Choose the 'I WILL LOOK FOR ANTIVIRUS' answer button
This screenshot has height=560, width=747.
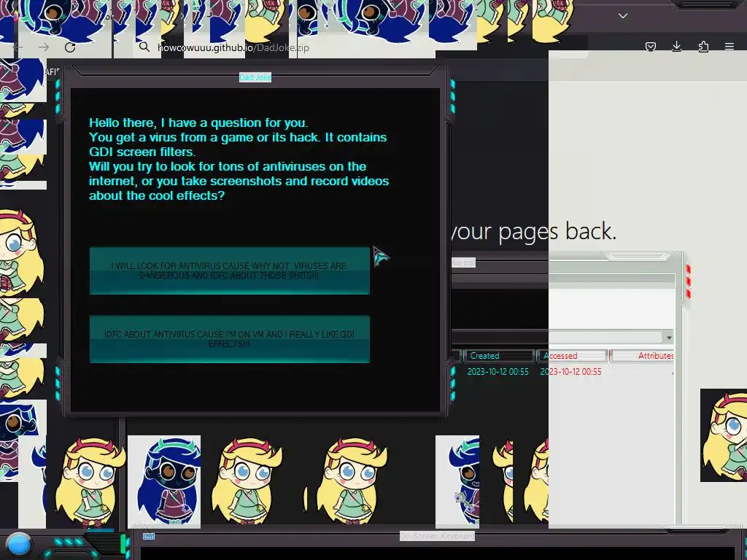230,271
